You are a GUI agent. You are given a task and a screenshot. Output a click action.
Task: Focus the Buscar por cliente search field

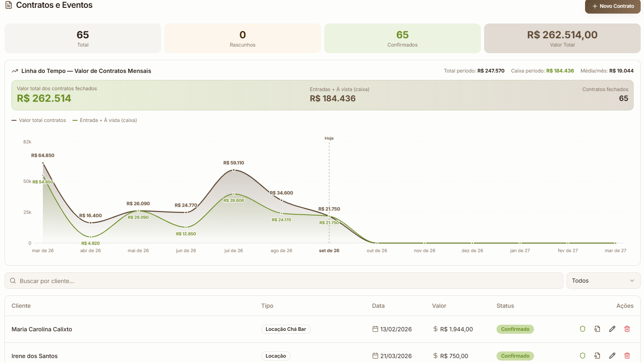pos(284,281)
